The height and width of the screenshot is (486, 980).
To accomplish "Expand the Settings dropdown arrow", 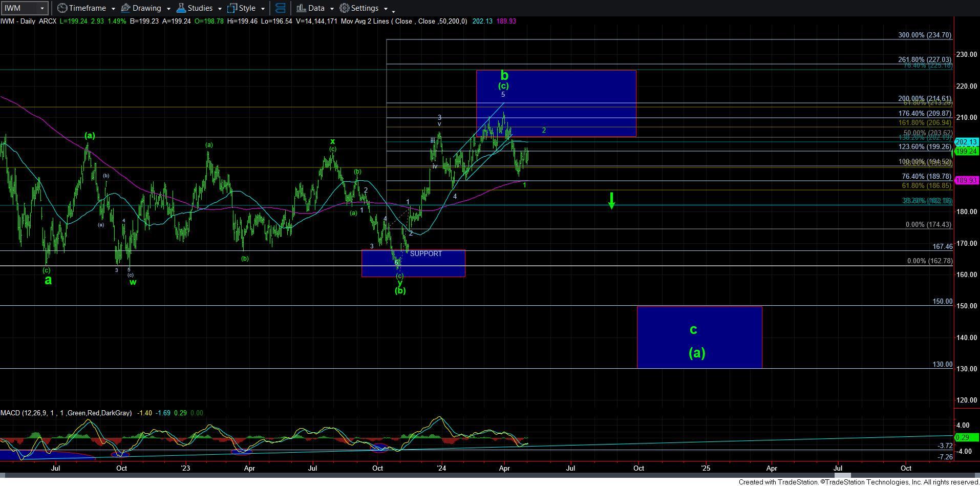I will [386, 9].
